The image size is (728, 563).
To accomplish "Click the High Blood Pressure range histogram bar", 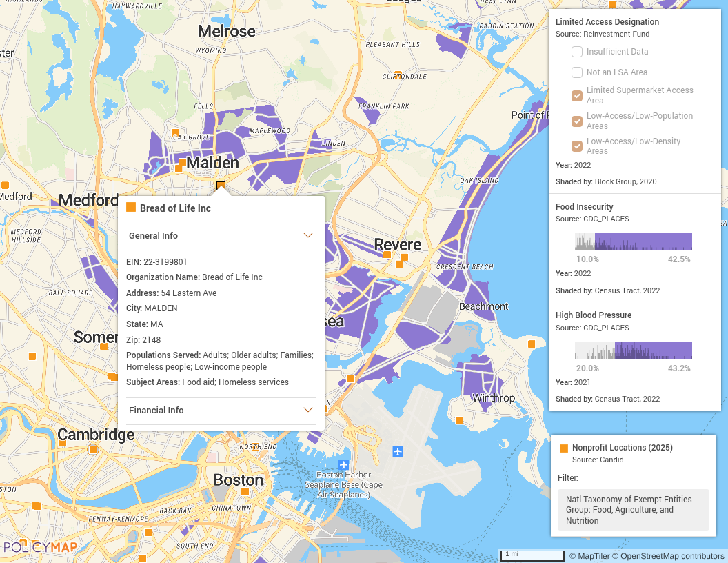I will 634,350.
